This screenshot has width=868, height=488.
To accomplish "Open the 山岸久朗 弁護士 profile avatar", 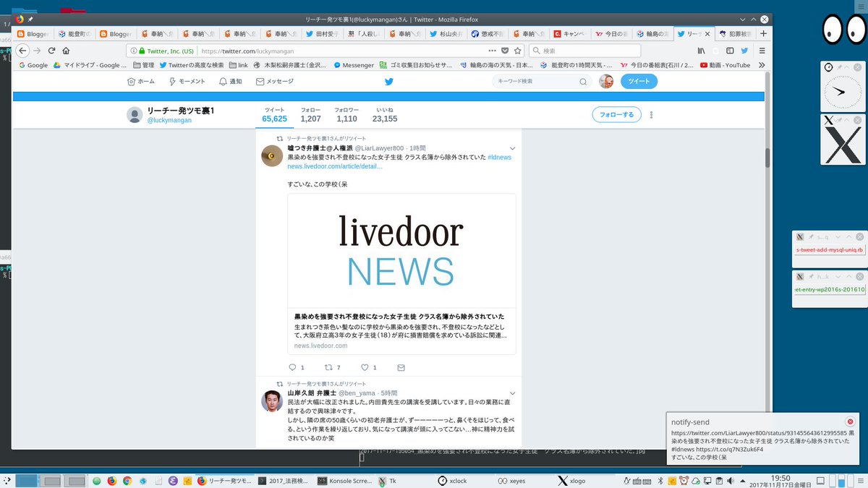I will tap(271, 401).
